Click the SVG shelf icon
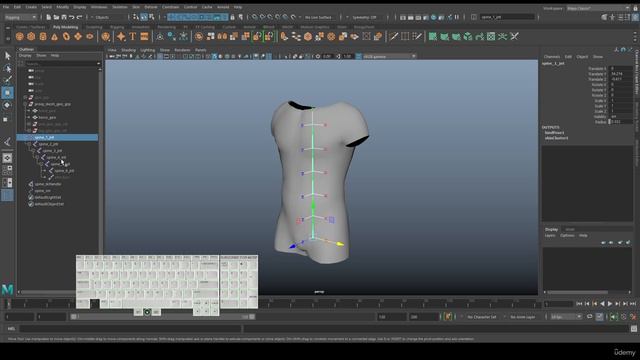The image size is (640, 360). click(144, 37)
